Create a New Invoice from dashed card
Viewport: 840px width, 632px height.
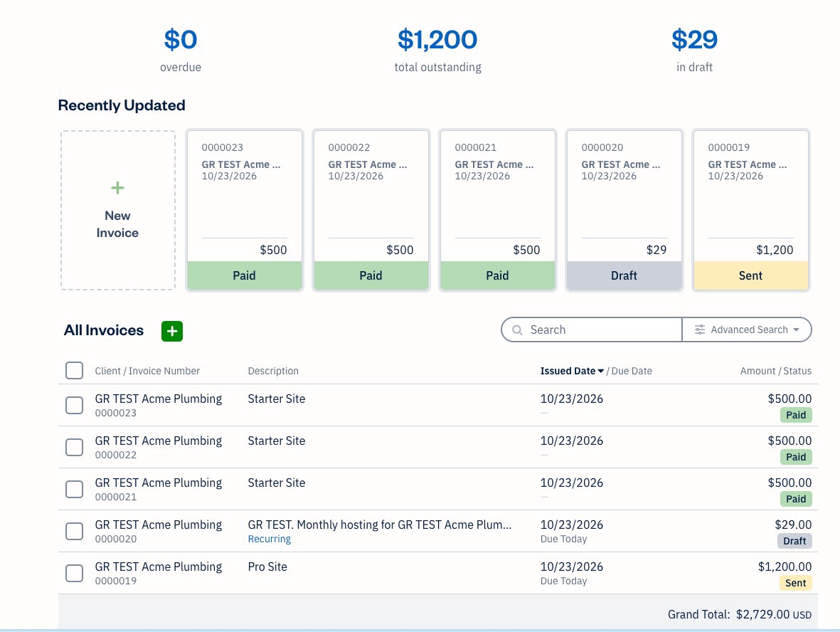click(118, 210)
